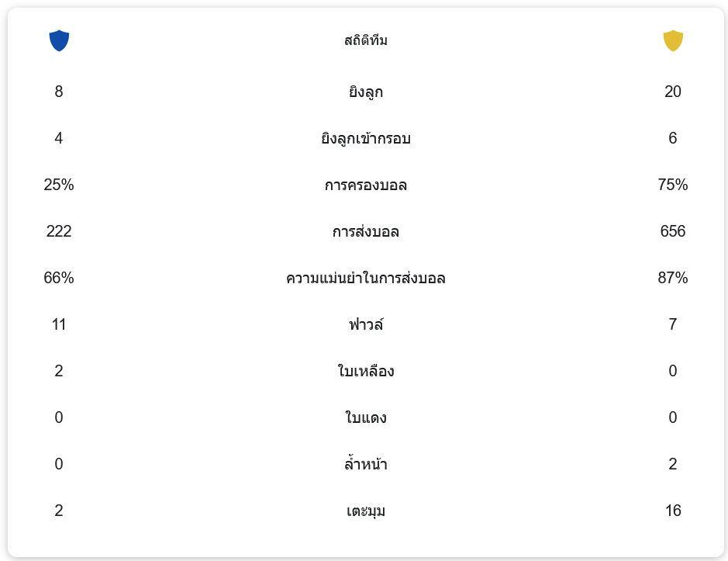Select the ใบเหลือง yellow cards label
This screenshot has width=728, height=561.
pyautogui.click(x=366, y=371)
